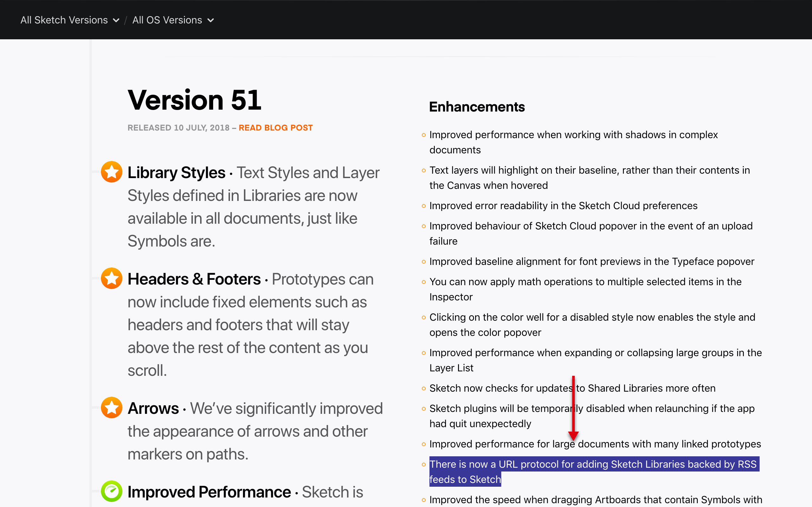Click the Headers & Footers star icon
The width and height of the screenshot is (812, 507).
tap(111, 278)
